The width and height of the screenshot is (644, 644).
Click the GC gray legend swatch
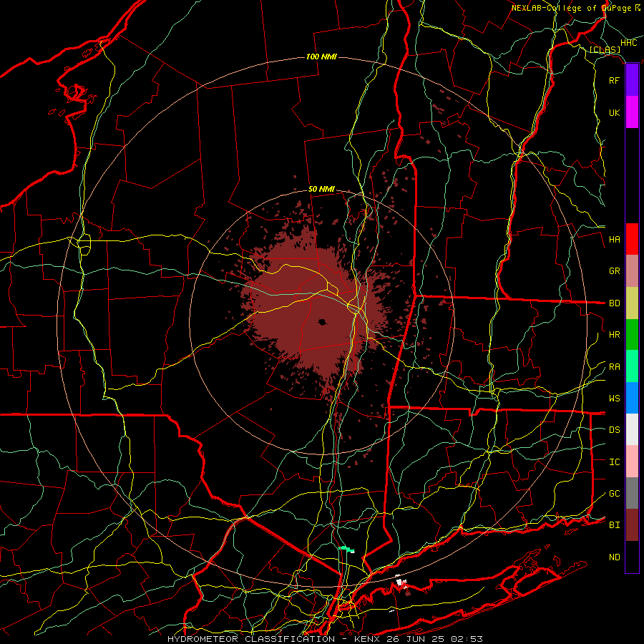(632, 493)
